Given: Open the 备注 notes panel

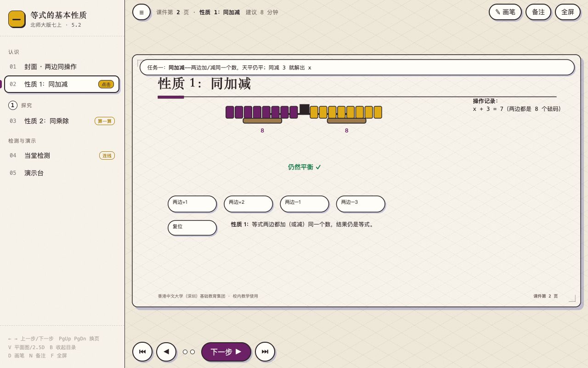Looking at the screenshot, I should pos(538,12).
